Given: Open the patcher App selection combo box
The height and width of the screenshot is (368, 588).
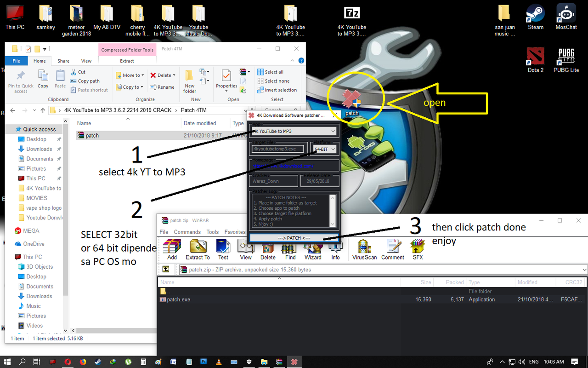Looking at the screenshot, I should click(x=294, y=131).
